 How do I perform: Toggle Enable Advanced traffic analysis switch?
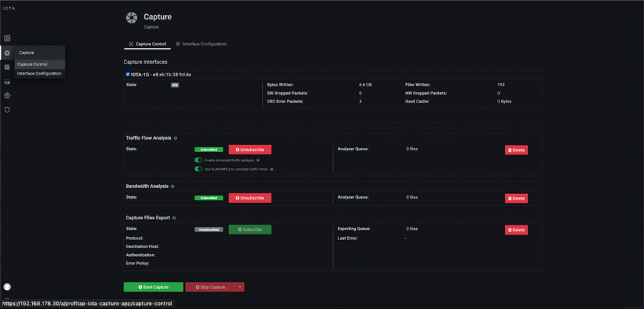[x=199, y=161]
